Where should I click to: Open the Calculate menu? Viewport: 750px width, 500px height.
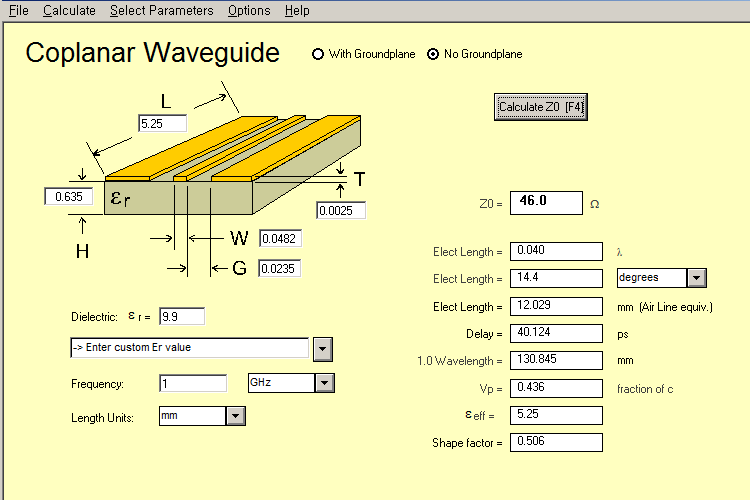pos(69,10)
